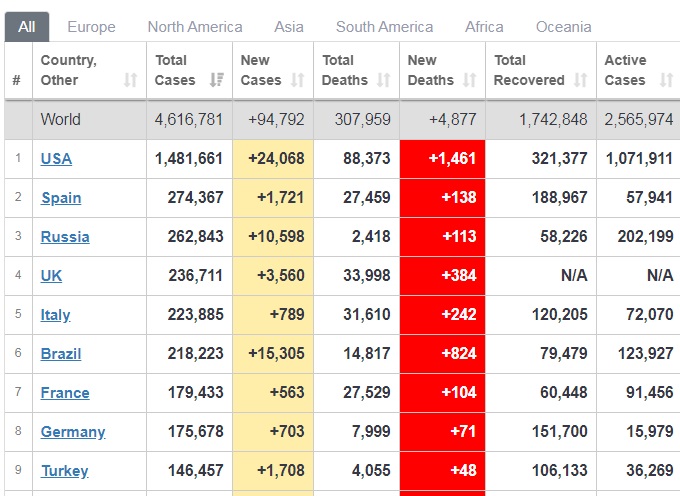
Task: Sort by New Deaths arrows icon
Action: pos(470,80)
